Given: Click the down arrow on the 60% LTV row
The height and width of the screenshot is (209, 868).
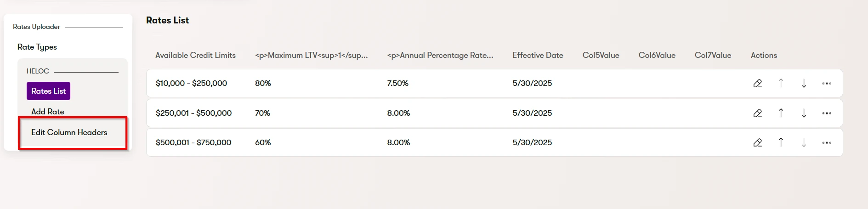Looking at the screenshot, I should (804, 142).
